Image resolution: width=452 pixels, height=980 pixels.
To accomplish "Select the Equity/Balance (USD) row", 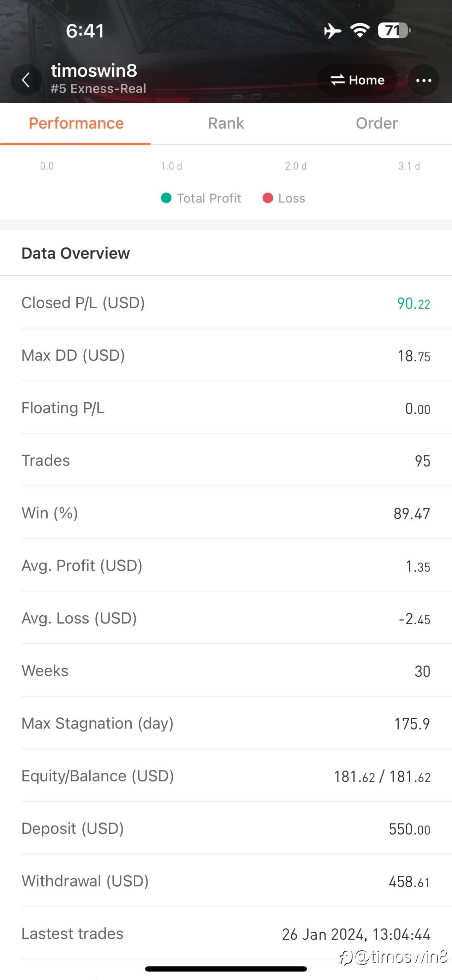I will pyautogui.click(x=226, y=776).
